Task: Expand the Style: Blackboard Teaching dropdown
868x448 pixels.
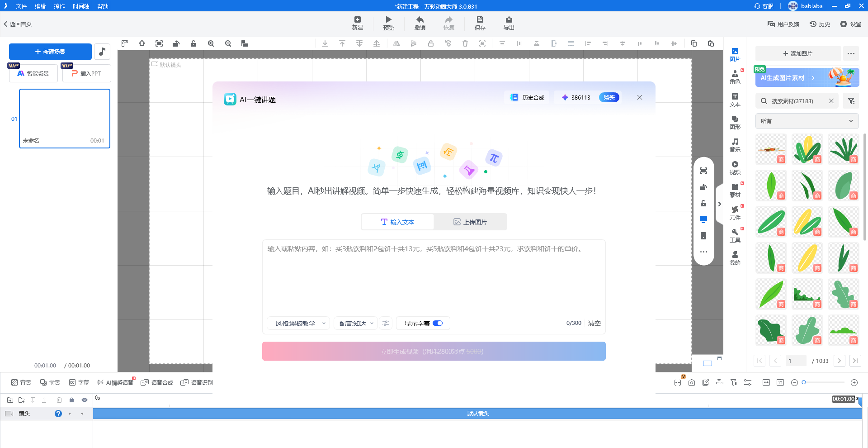Action: point(300,323)
